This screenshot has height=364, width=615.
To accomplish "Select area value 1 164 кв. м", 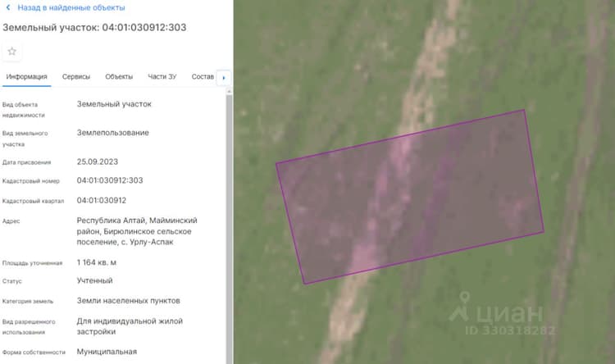I will [x=97, y=262].
